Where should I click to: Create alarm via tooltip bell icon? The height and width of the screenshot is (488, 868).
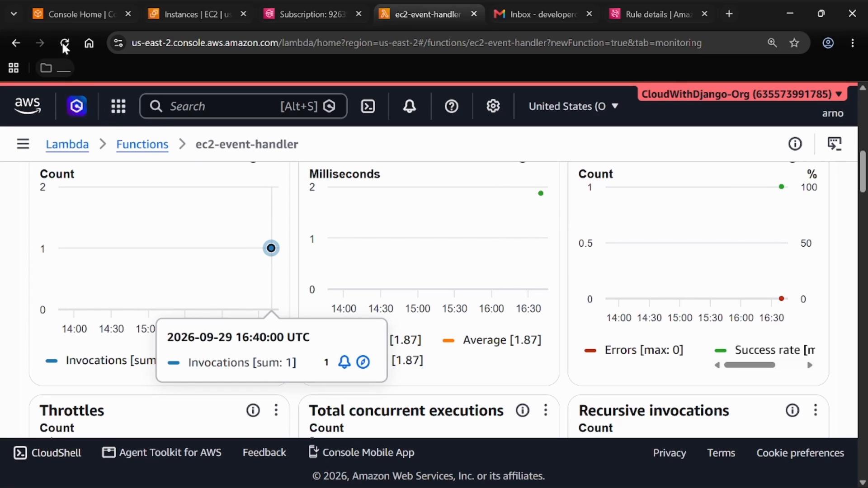pos(344,362)
